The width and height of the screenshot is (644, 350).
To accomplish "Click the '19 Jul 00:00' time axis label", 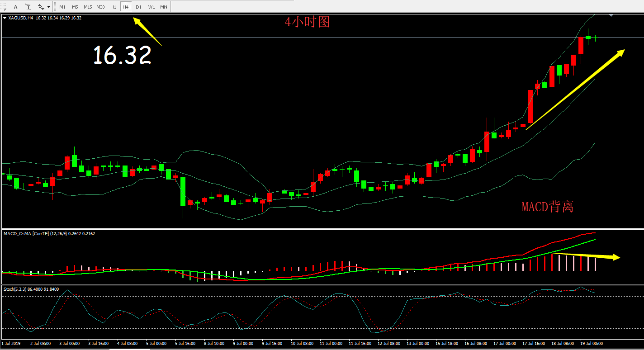I will (591, 344).
